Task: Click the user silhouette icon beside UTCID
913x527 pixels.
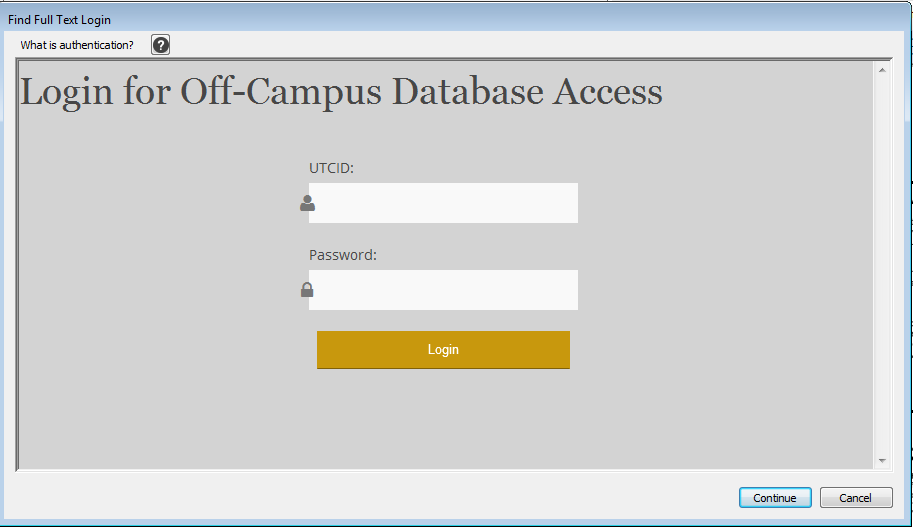Action: 307,203
